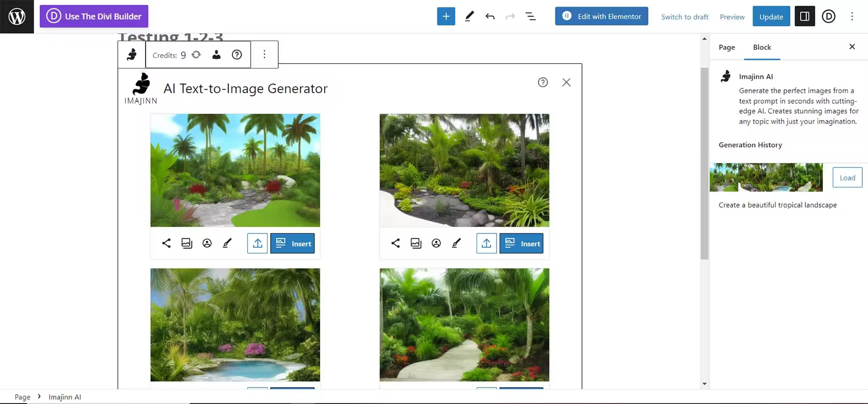Share the second generated image

(x=395, y=243)
